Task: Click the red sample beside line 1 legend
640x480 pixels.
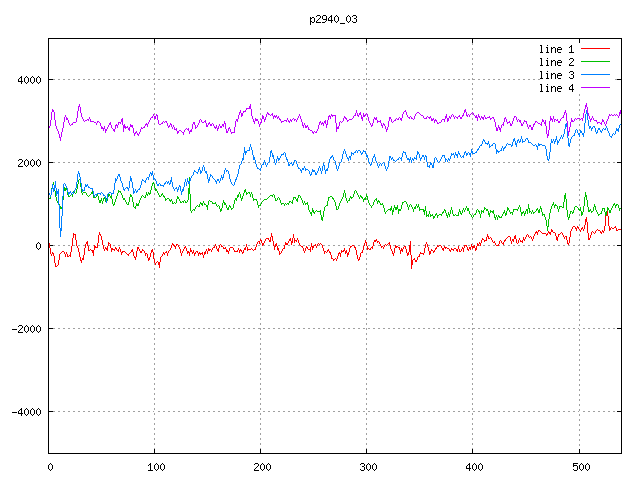Action: tap(595, 48)
